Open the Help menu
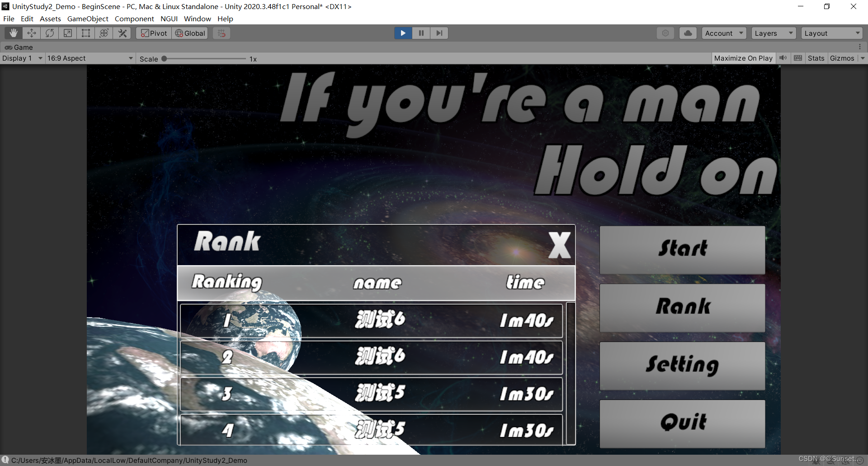 coord(225,19)
